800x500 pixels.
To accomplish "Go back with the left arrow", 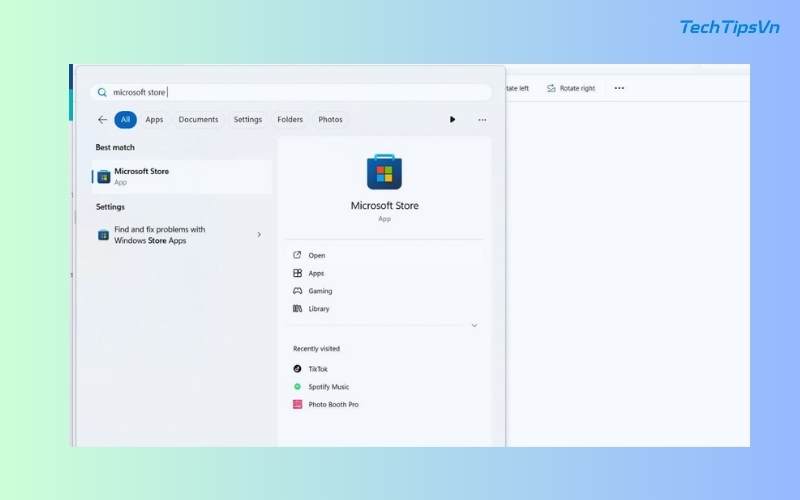I will click(x=102, y=119).
